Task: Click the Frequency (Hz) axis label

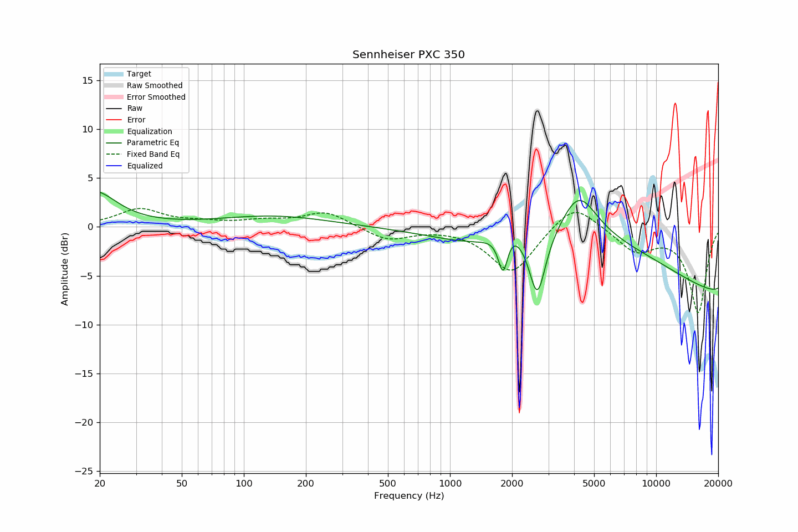Action: click(x=409, y=495)
